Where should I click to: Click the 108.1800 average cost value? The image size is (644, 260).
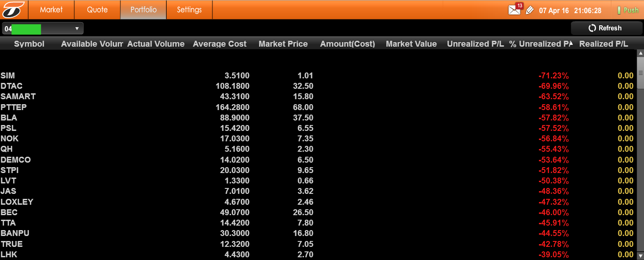pos(233,86)
